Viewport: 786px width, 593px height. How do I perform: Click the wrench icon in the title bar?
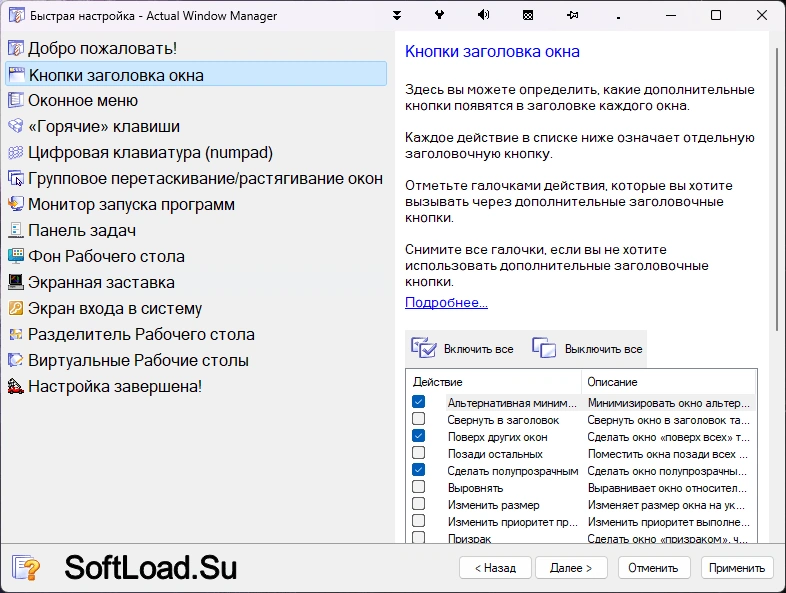point(439,15)
